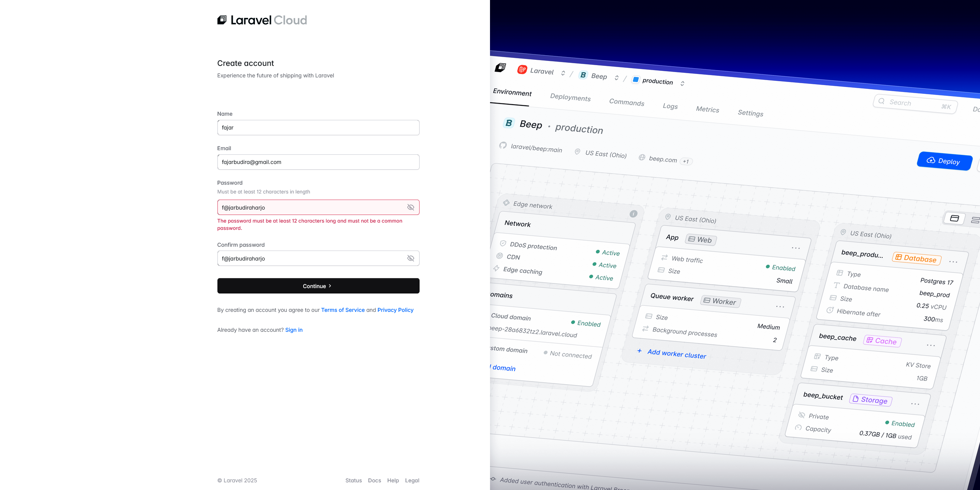Click the Web traffic arrows icon
980x490 pixels.
click(x=665, y=257)
